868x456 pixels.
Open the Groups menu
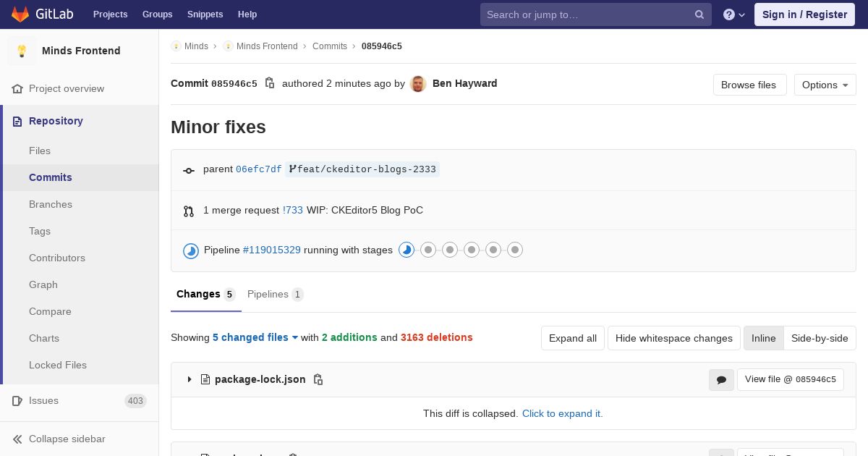click(x=157, y=14)
